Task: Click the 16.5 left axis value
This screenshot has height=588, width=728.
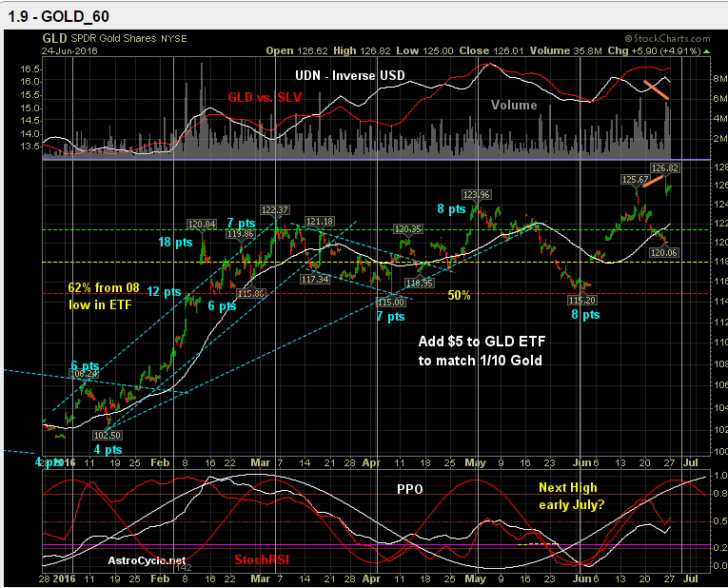Action: click(30, 69)
